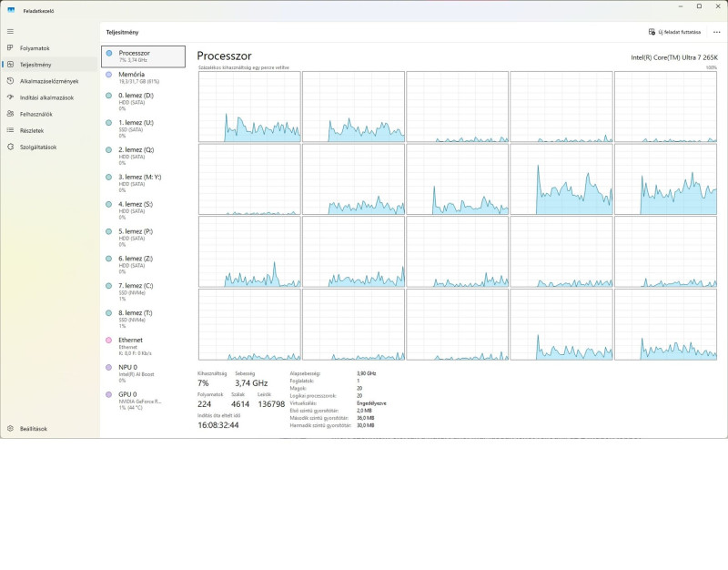Select the Ethernet network entry
The image size is (728, 570).
143,346
